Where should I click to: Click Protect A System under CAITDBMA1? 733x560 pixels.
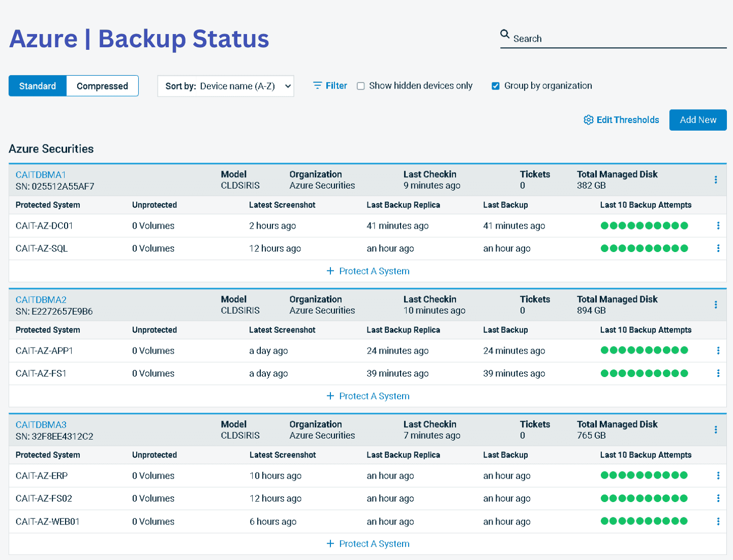[368, 271]
